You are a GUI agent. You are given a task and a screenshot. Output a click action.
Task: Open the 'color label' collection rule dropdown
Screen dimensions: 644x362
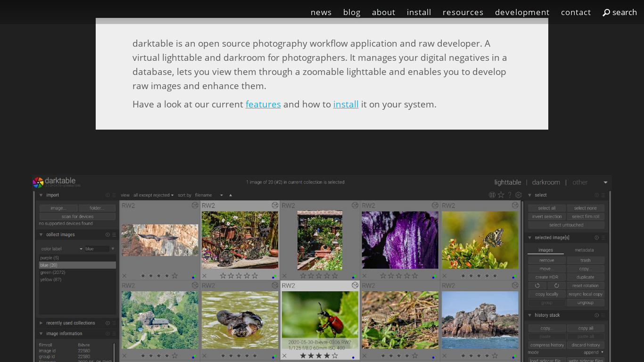point(61,249)
